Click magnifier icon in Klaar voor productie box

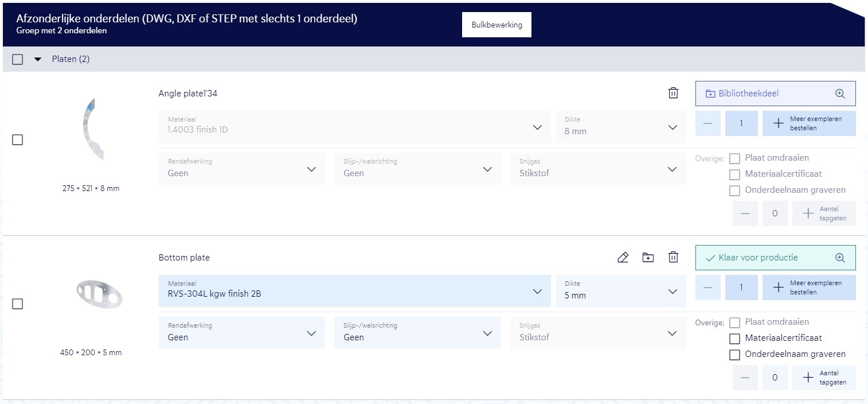tap(840, 258)
